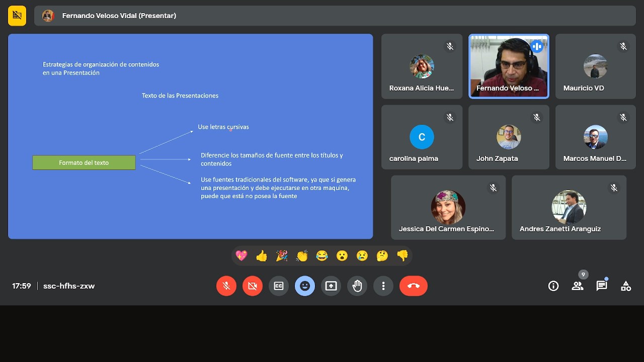Open the meeting details info icon

pyautogui.click(x=553, y=286)
